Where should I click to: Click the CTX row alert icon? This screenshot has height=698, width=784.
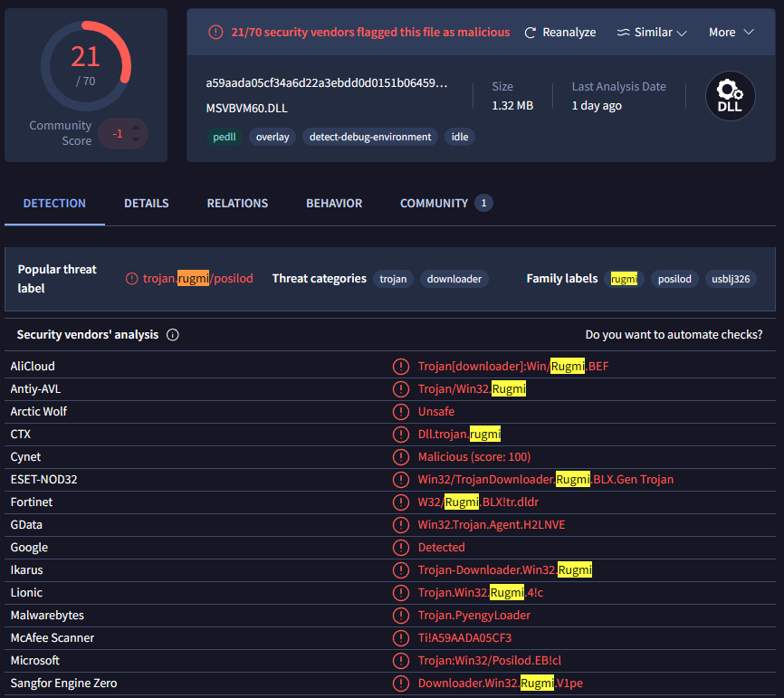click(x=400, y=434)
